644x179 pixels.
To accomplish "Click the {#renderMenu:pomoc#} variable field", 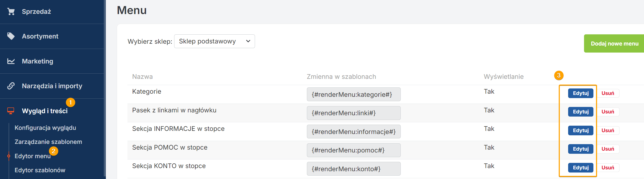I will click(354, 150).
